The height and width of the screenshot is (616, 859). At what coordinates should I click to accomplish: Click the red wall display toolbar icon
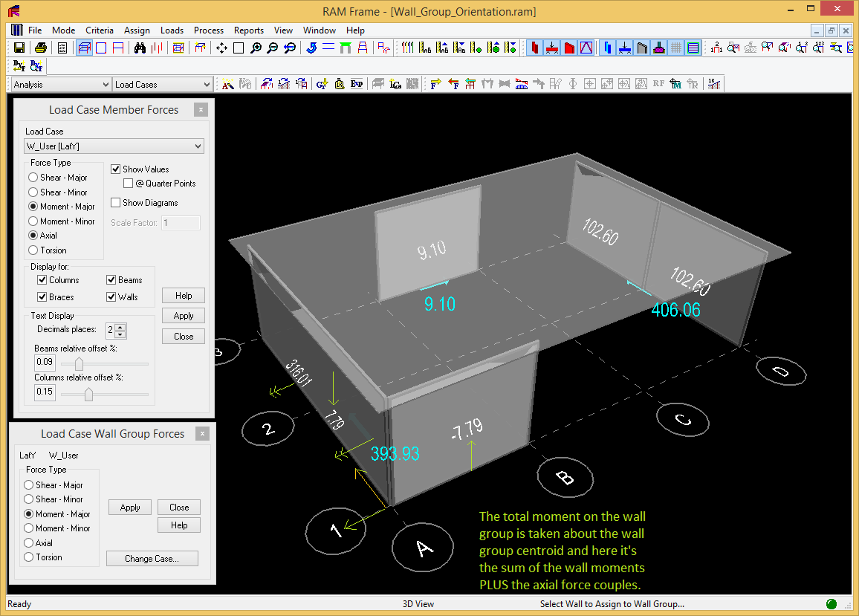pyautogui.click(x=569, y=48)
